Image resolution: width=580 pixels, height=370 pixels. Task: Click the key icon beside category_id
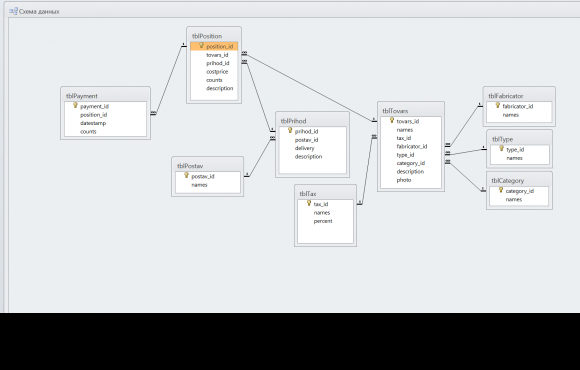click(501, 190)
